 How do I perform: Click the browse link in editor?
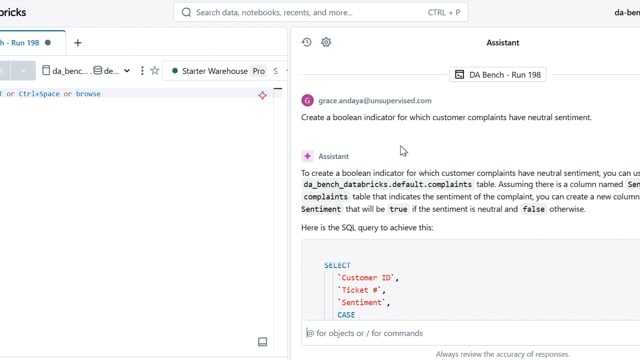point(88,94)
